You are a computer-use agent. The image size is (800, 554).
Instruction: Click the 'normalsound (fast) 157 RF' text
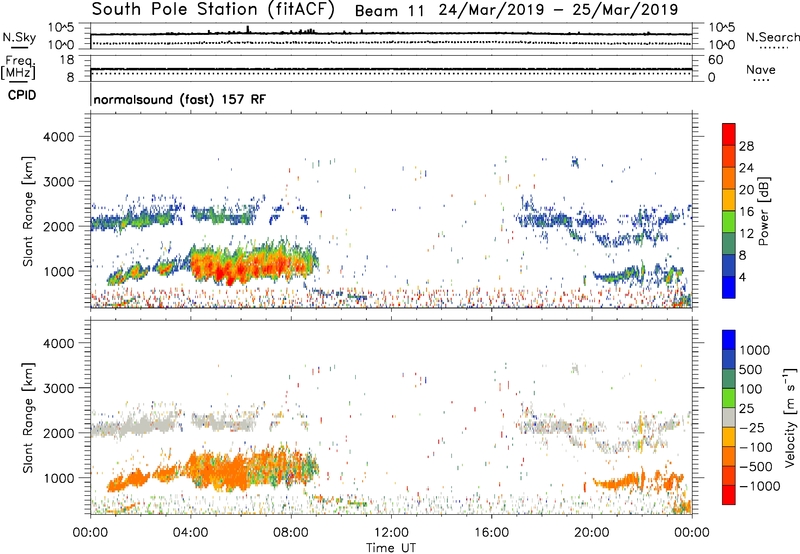[180, 99]
